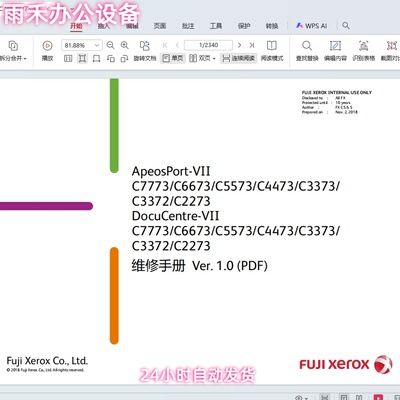Click the 识别表格 table recognition tool
The image size is (400, 400).
364,50
